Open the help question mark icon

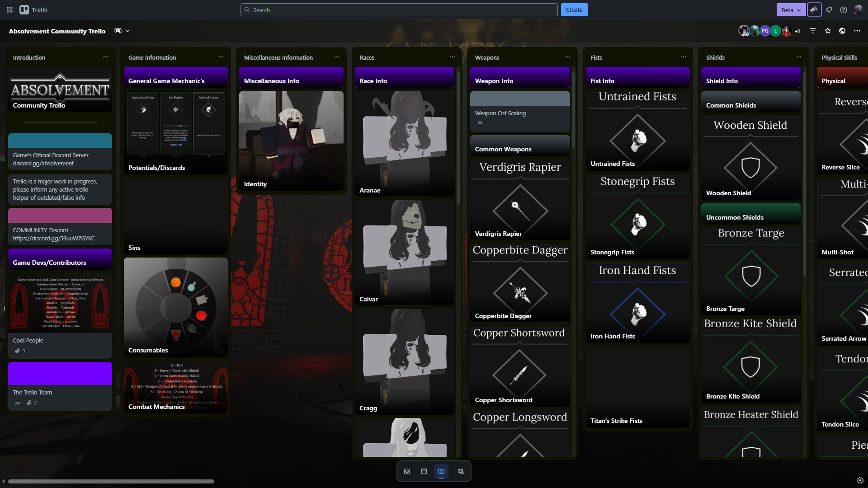coord(843,9)
